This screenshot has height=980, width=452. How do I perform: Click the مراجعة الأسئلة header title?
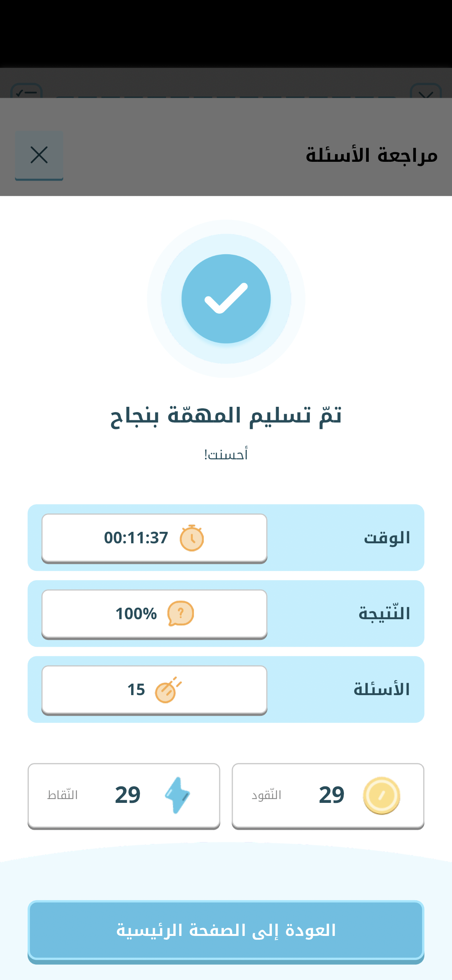(x=371, y=156)
